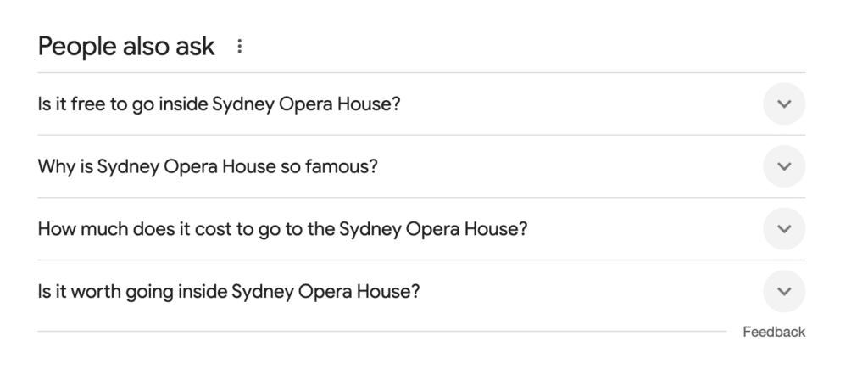Expand "How much does it cost" question
This screenshot has width=868, height=375.
[421, 229]
